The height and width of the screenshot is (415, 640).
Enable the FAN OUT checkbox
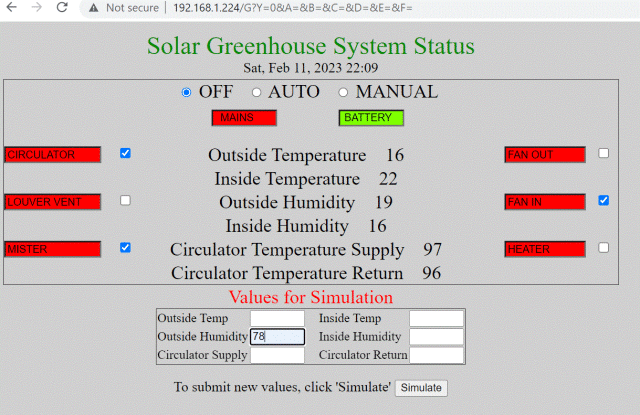603,153
